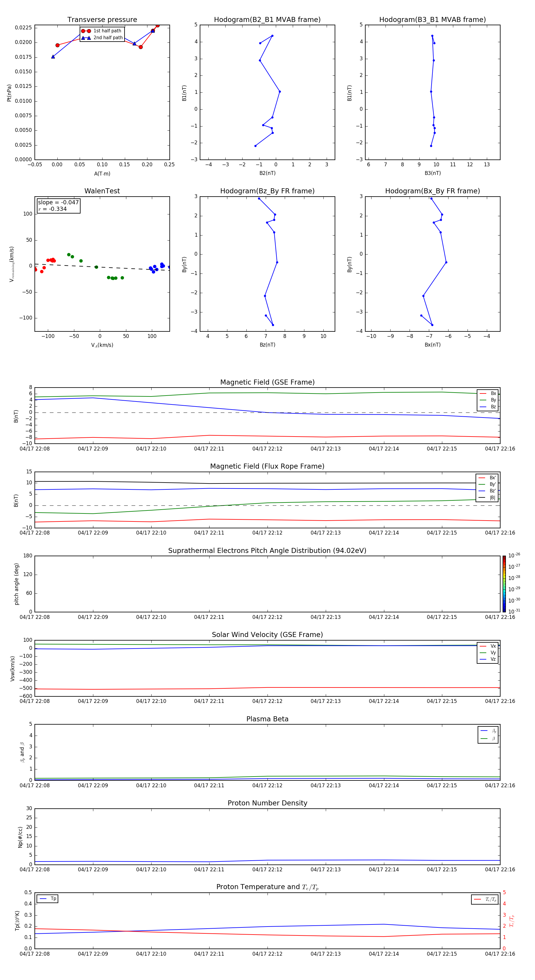
Task: Select the 'r = -0.334' annotation
Action: click(53, 209)
